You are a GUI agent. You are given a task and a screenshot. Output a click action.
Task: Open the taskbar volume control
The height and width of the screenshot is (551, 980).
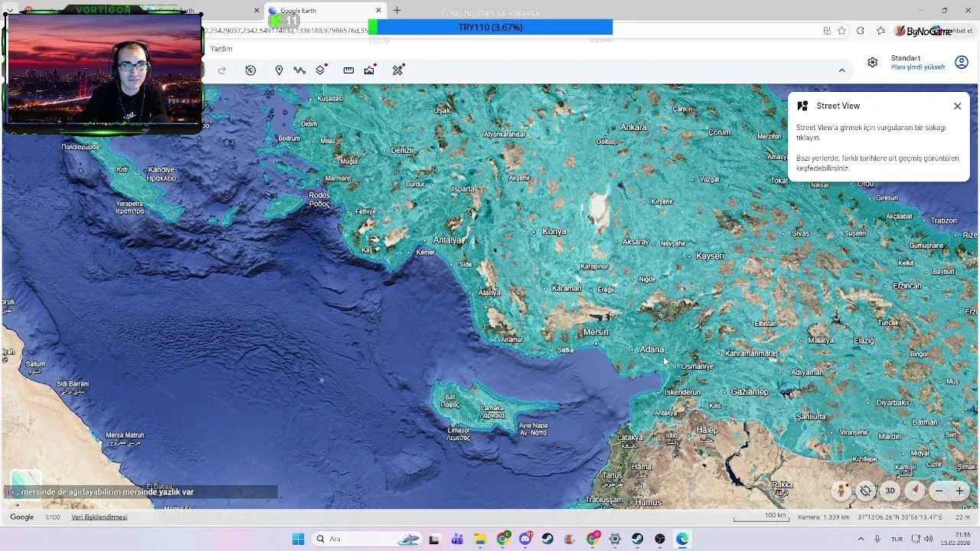[x=928, y=540]
